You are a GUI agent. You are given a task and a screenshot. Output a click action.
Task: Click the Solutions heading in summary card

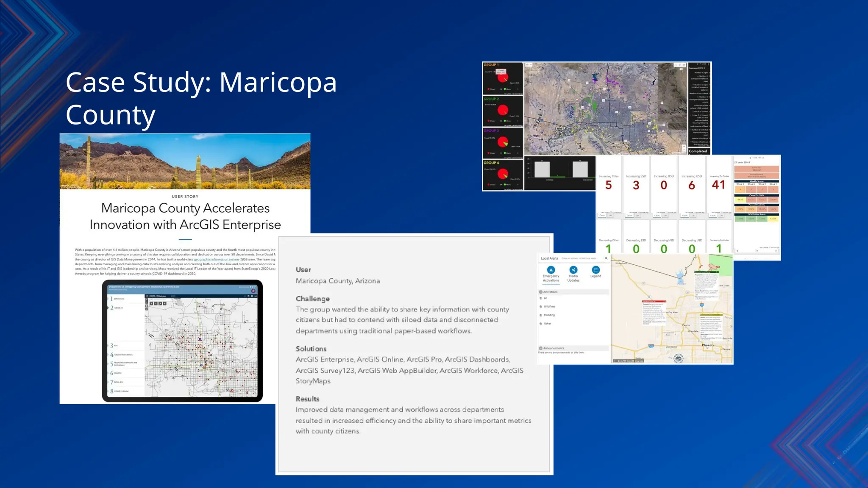311,349
